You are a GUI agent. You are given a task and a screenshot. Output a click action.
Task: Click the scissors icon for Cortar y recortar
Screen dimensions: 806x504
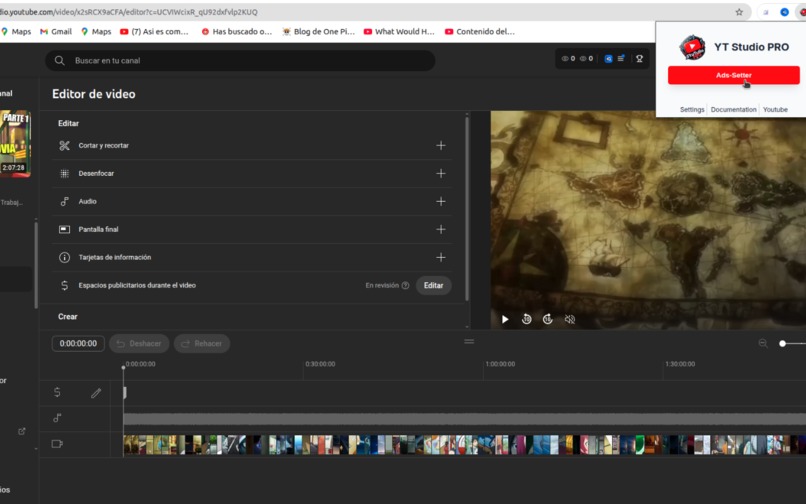[64, 146]
